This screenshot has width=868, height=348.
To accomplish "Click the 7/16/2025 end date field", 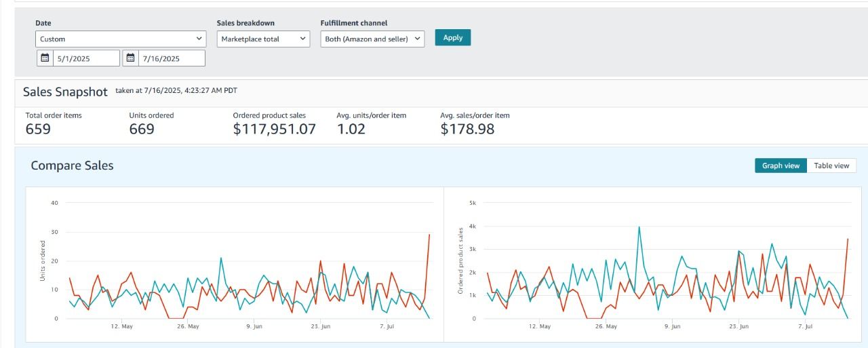I will [x=171, y=58].
